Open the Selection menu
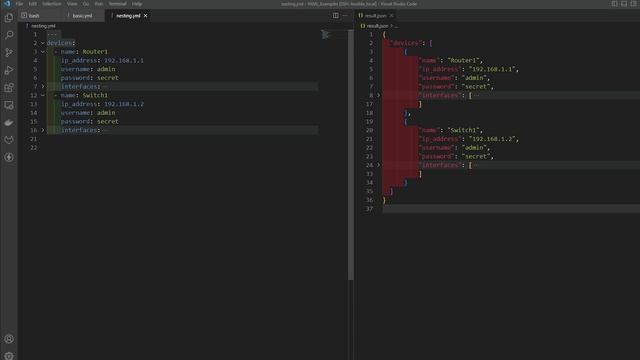This screenshot has width=640, height=360. (x=52, y=4)
